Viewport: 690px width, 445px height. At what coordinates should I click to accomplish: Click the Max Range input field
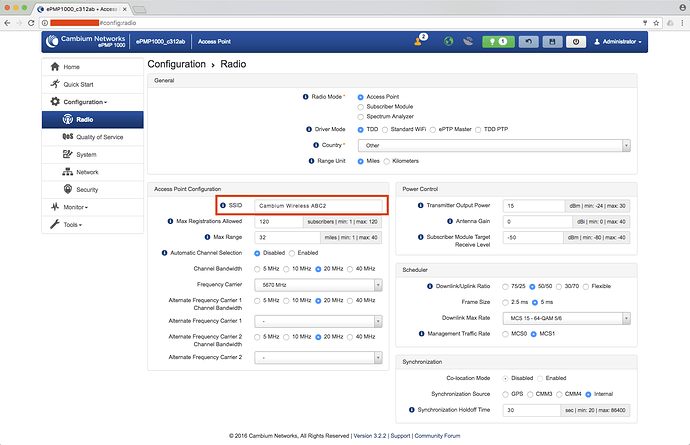(x=287, y=238)
